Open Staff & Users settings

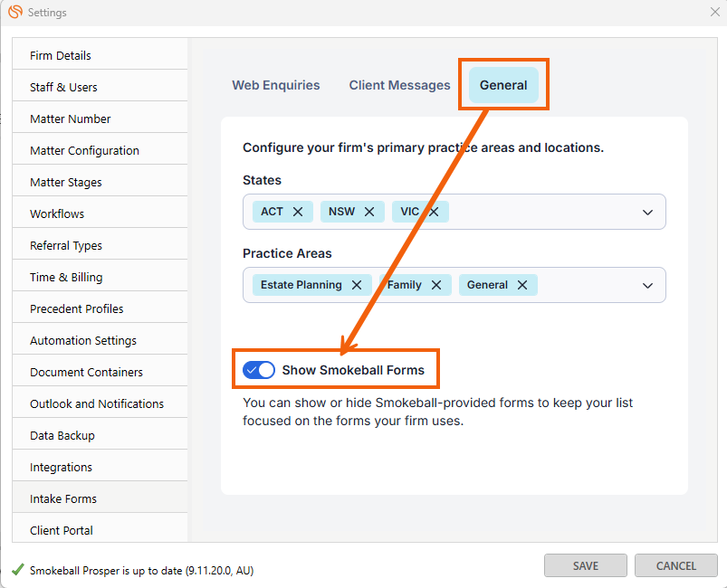pos(63,87)
